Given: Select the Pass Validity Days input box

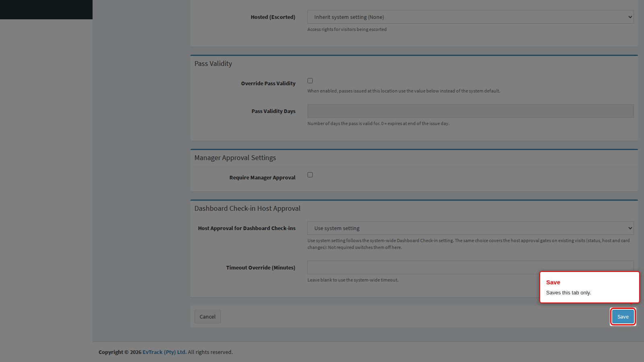Looking at the screenshot, I should (x=471, y=111).
